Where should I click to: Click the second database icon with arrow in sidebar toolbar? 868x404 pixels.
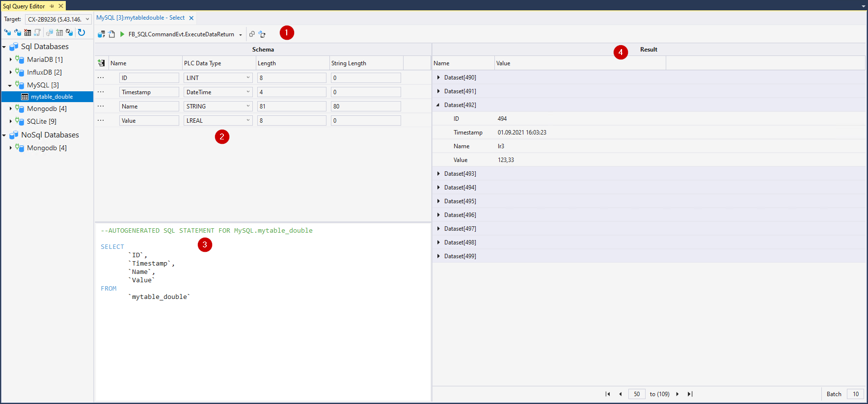[18, 32]
